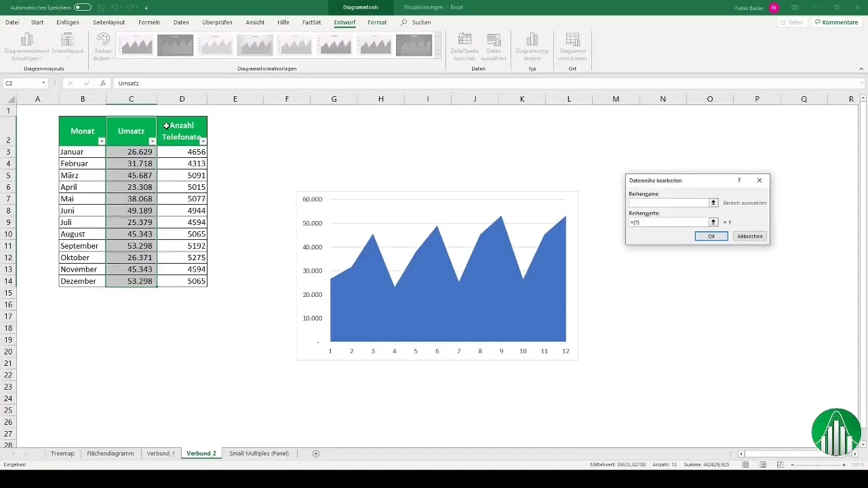868x488 pixels.
Task: Open the quick access toolbar customize dropdown
Action: [x=146, y=7]
